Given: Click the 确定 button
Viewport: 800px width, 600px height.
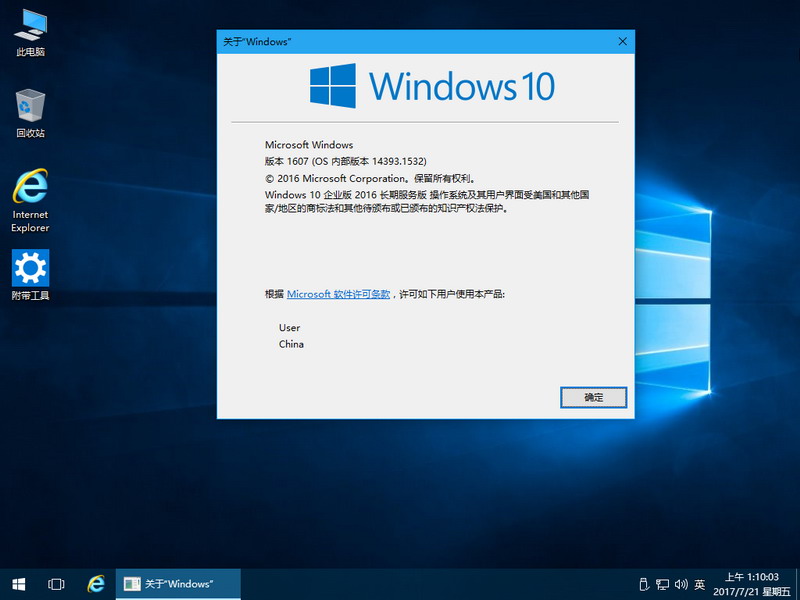Looking at the screenshot, I should (x=593, y=397).
